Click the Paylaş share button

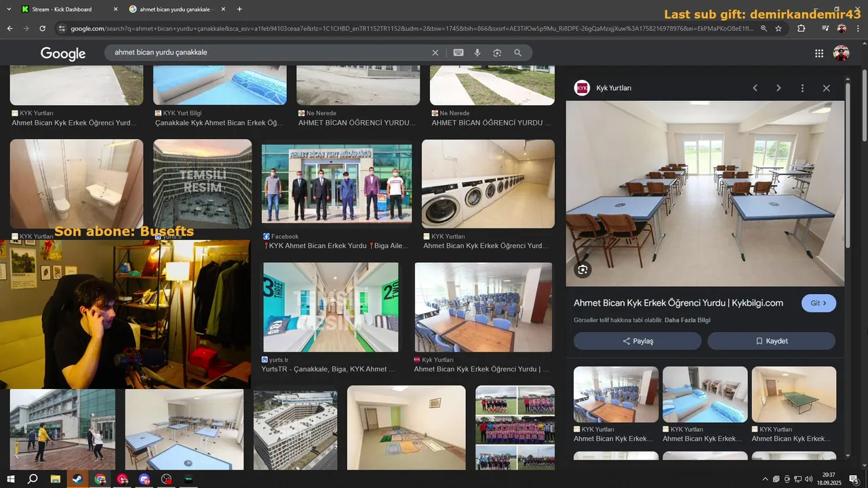point(637,341)
